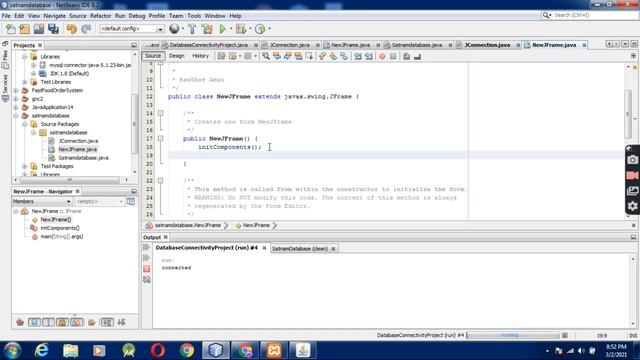The image size is (640, 360).
Task: Toggle Sort by Source in Navigator
Action: click(x=121, y=322)
